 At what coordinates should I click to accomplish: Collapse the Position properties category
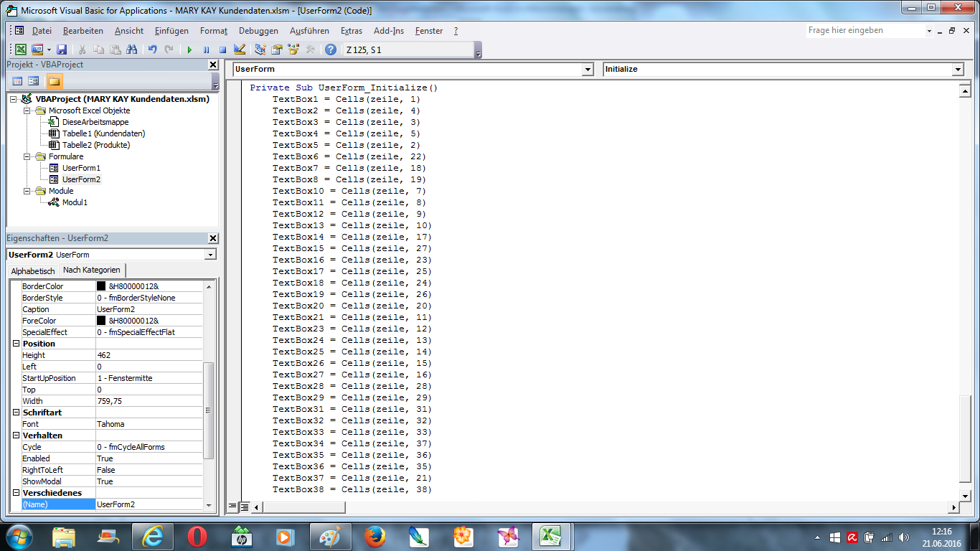(x=16, y=344)
